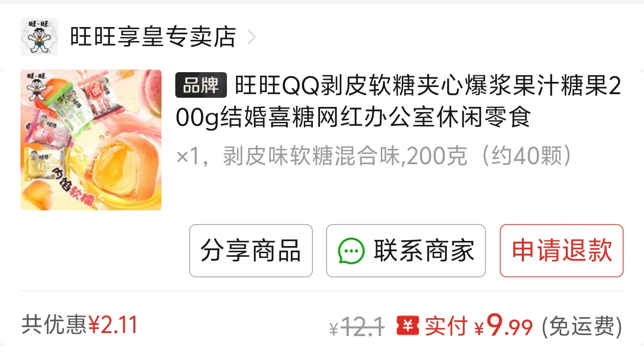Screen dimensions: 644x354
Task: Open the candy product thumbnail image
Action: pyautogui.click(x=91, y=140)
